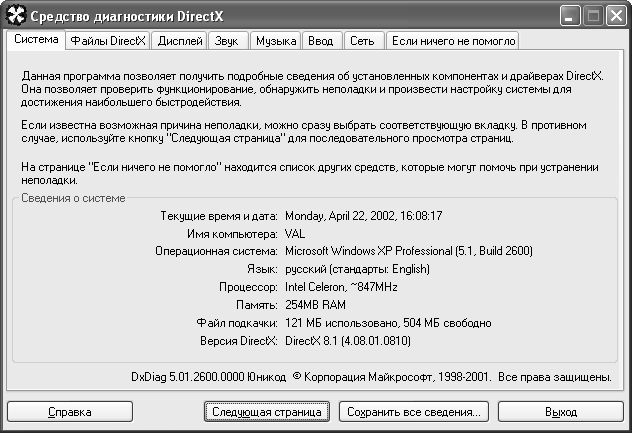Click the Процессор label
The height and width of the screenshot is (433, 632).
tap(248, 287)
